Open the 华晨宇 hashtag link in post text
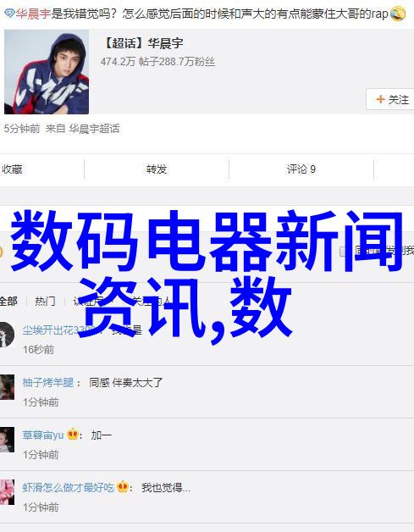The height and width of the screenshot is (532, 414). point(33,14)
